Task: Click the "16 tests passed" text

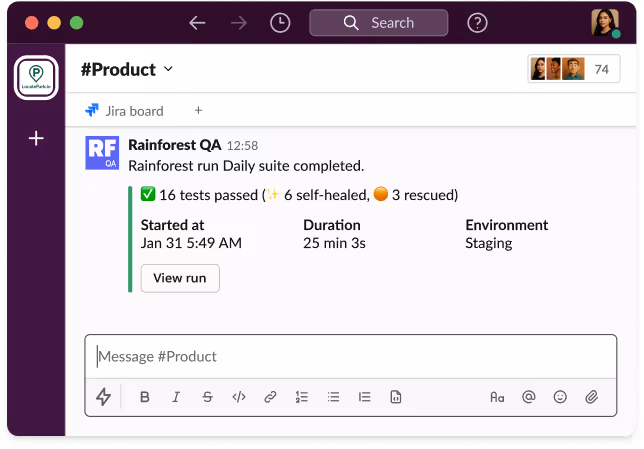Action: (208, 195)
